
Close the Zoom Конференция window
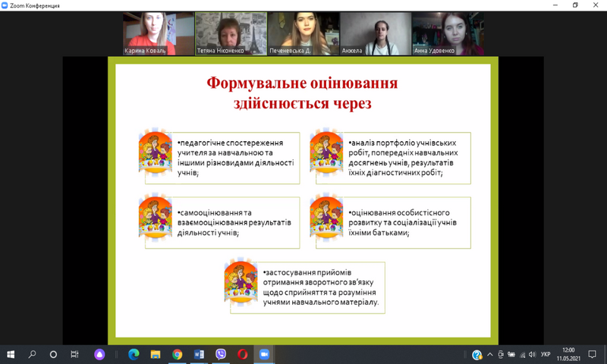pos(596,5)
